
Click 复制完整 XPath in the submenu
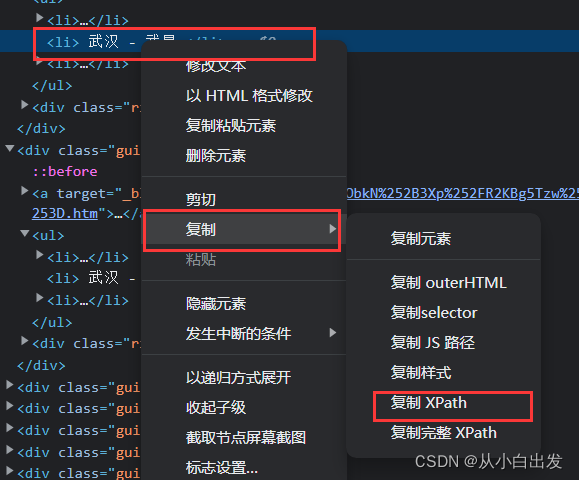pyautogui.click(x=443, y=432)
